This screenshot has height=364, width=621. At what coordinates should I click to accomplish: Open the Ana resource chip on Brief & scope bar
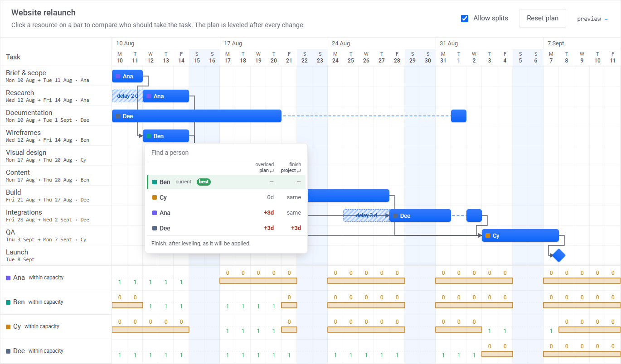click(x=124, y=77)
